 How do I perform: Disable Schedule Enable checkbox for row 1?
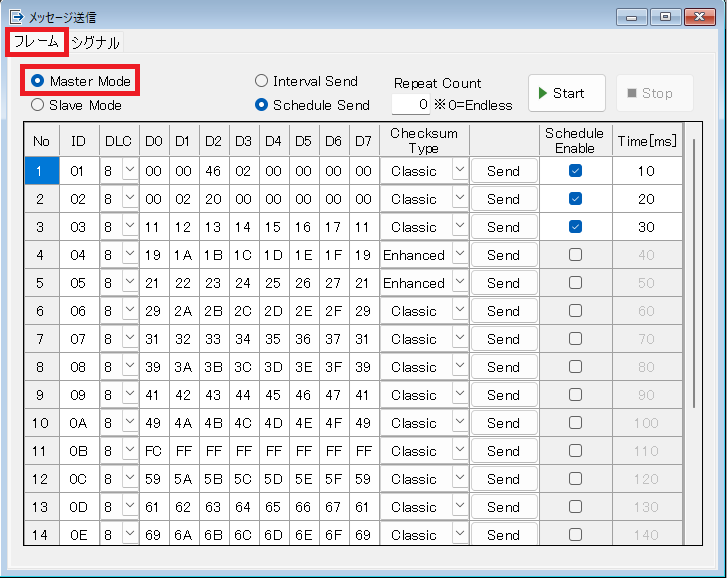575,171
